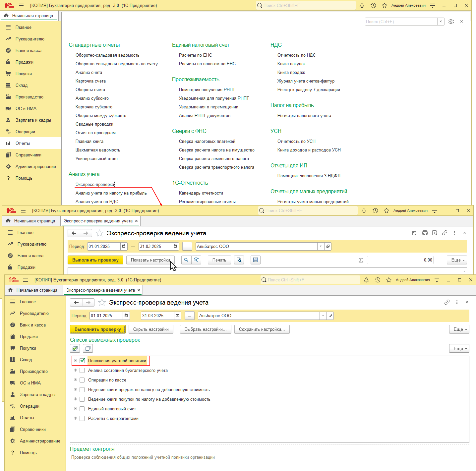Go back using arrow in bottom window
This screenshot has width=476, height=471.
[x=76, y=302]
